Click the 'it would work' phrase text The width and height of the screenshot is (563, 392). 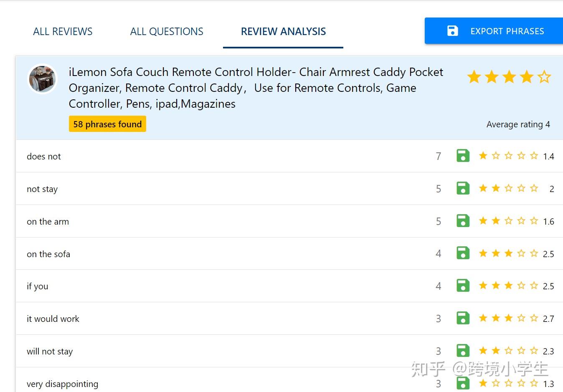[53, 319]
